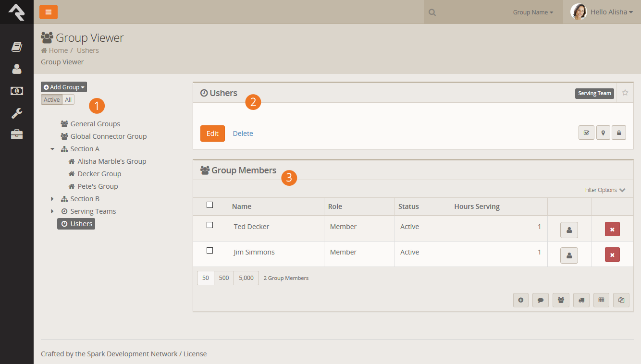Open the Group Name search dropdown

[x=533, y=12]
